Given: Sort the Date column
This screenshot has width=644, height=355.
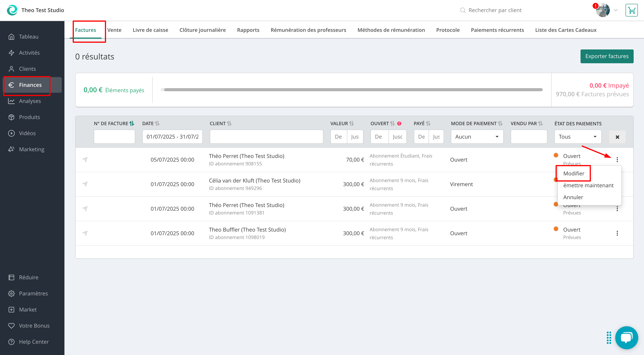Looking at the screenshot, I should pyautogui.click(x=157, y=124).
